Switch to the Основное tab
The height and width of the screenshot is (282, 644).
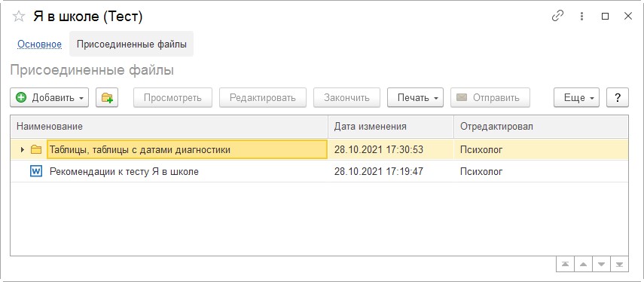click(x=39, y=44)
